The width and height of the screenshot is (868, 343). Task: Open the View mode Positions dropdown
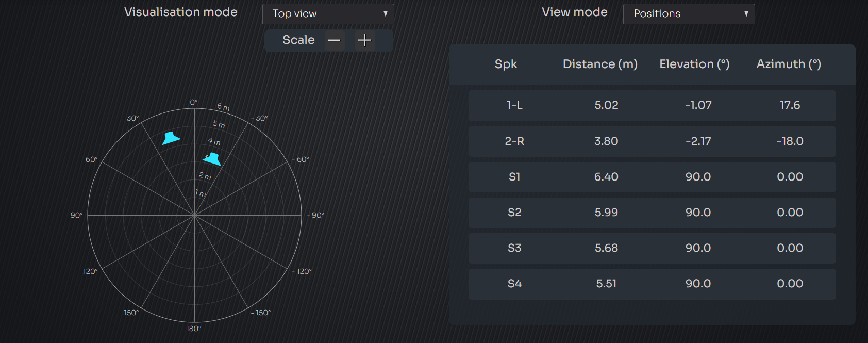point(689,14)
